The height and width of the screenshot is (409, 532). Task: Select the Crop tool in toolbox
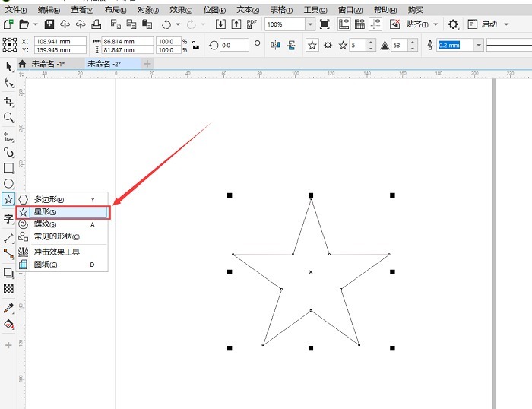click(9, 102)
